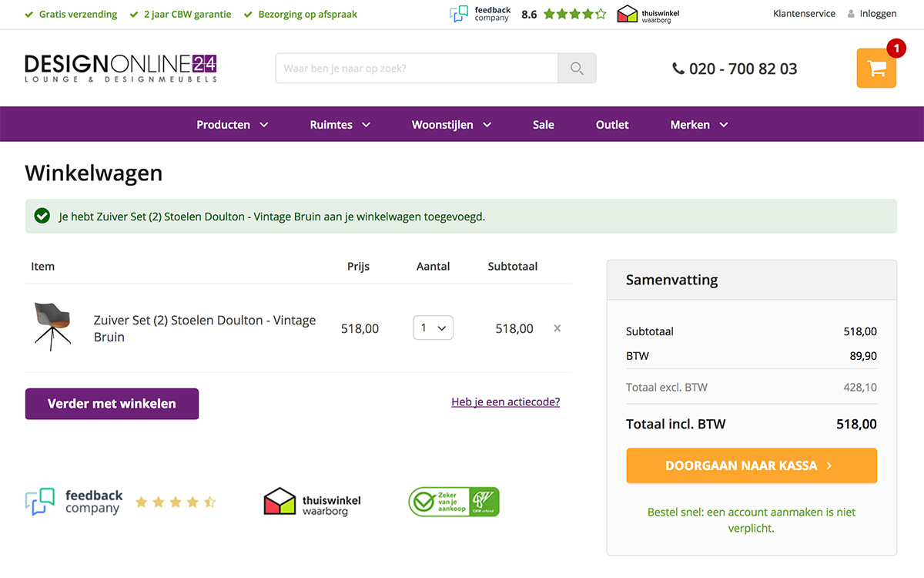The image size is (924, 578).
Task: Click the phone number 020 - 700 82 03
Action: pos(743,69)
